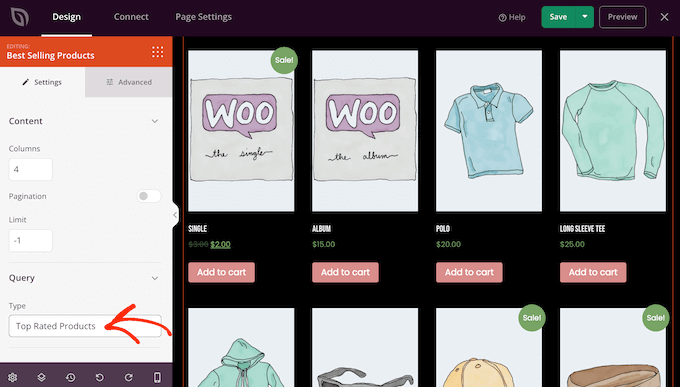Click the green Save button
Screen dimensions: 680x387
pyautogui.click(x=558, y=17)
